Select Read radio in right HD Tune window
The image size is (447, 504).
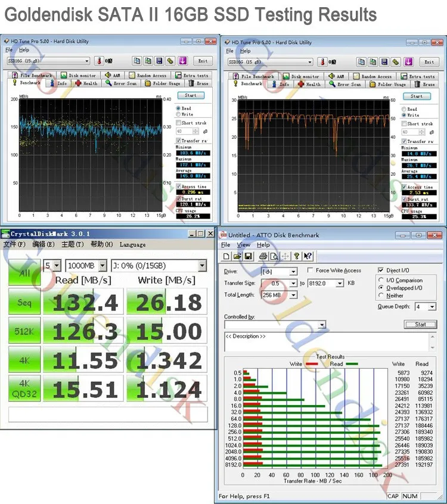pos(403,109)
